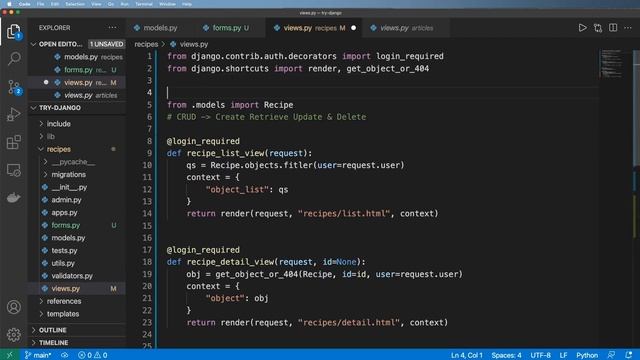Click the feedback icon in status bar

pyautogui.click(x=611, y=355)
